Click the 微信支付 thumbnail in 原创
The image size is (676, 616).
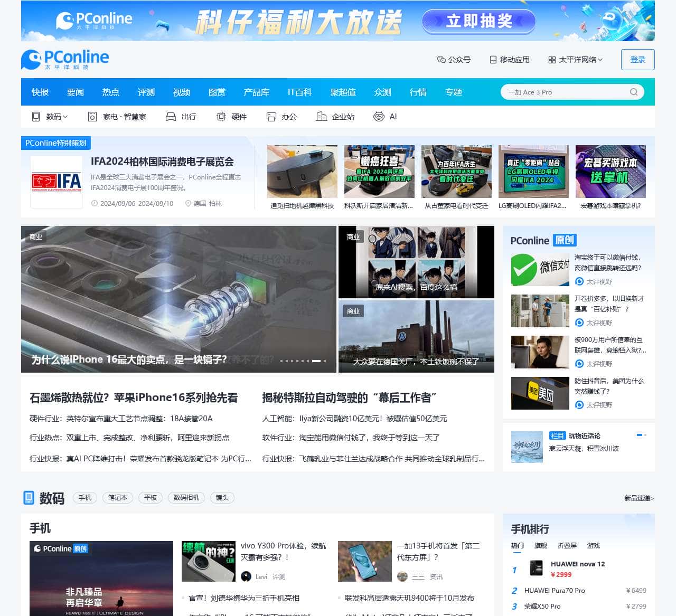click(x=540, y=270)
